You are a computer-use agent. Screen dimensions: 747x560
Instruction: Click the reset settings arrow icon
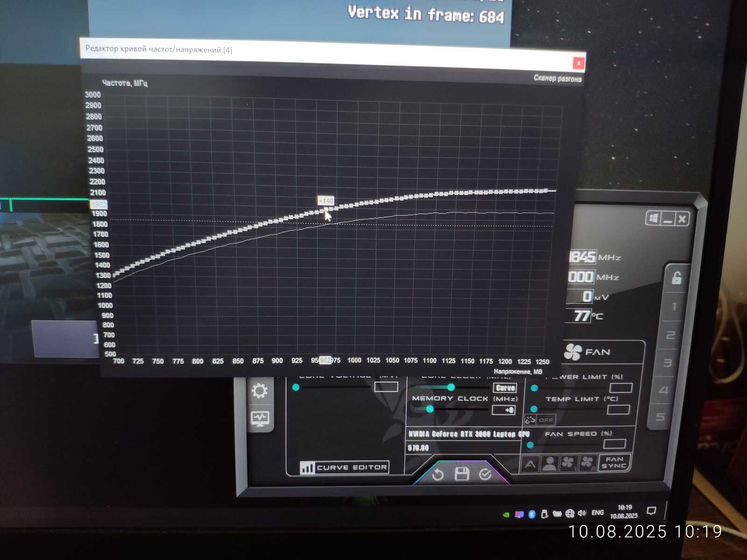point(437,475)
